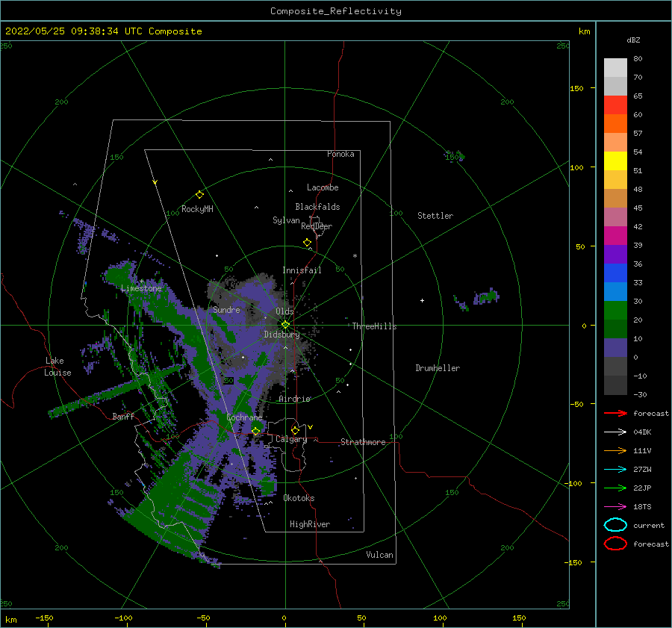Click the Lake Louise label
The width and height of the screenshot is (672, 628).
(57, 367)
